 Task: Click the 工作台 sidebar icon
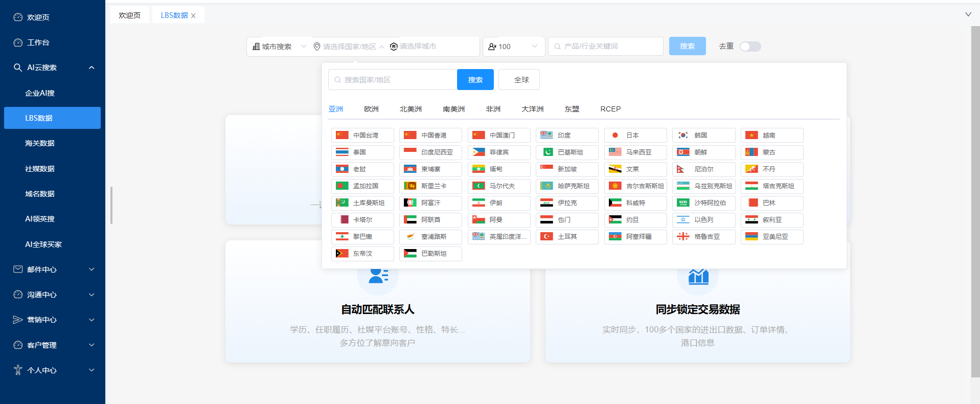[18, 42]
